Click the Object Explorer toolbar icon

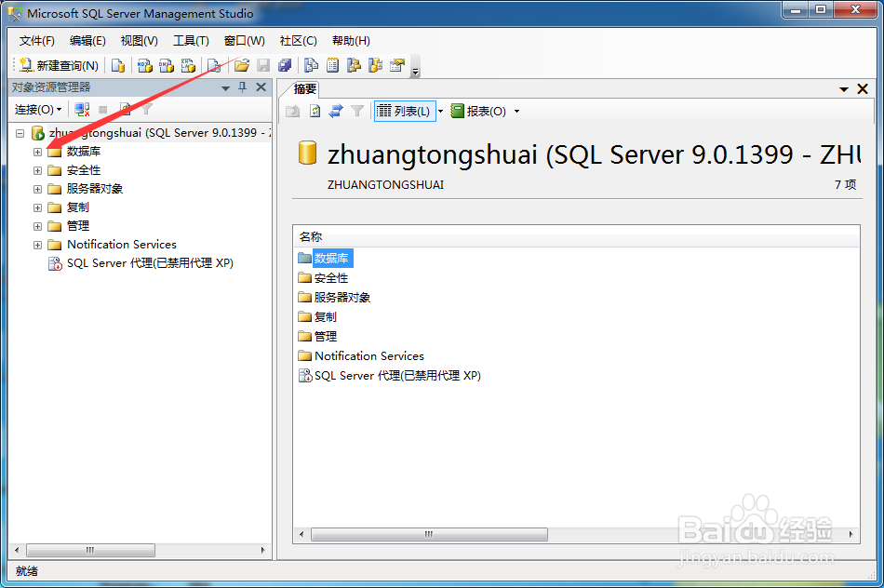pos(354,65)
